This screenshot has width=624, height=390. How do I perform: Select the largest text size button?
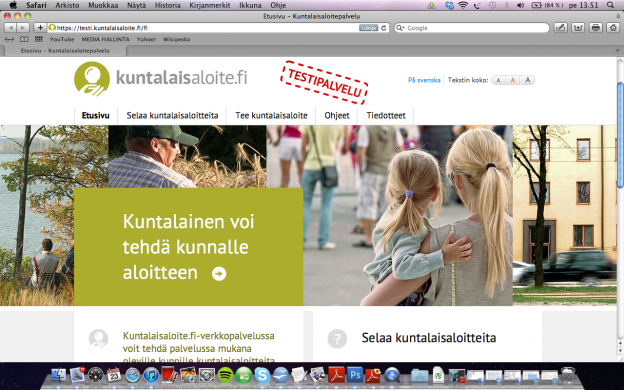(x=527, y=80)
